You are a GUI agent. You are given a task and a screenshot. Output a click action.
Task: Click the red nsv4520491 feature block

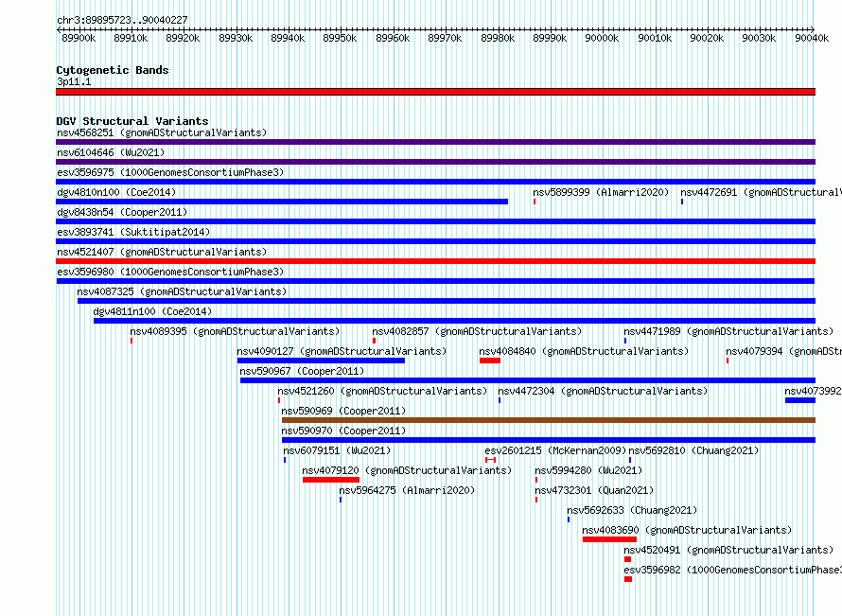click(628, 559)
